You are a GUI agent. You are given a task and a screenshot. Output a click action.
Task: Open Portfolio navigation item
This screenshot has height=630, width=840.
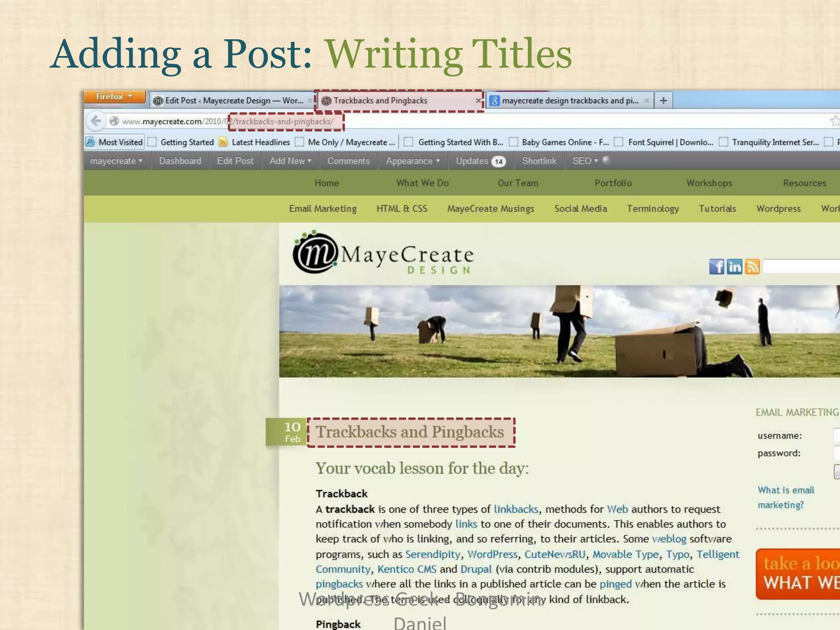coord(613,183)
